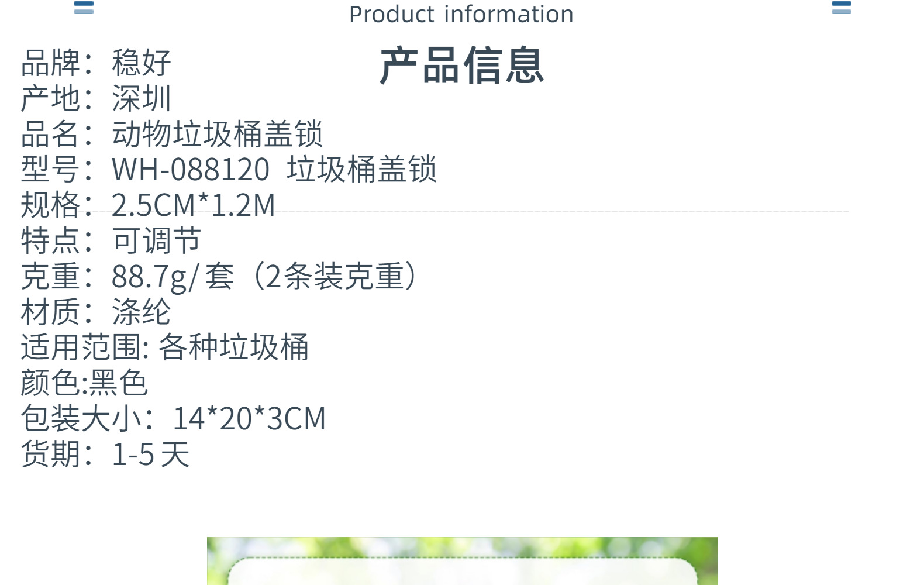Click the 'Product information' English heading

point(461,15)
